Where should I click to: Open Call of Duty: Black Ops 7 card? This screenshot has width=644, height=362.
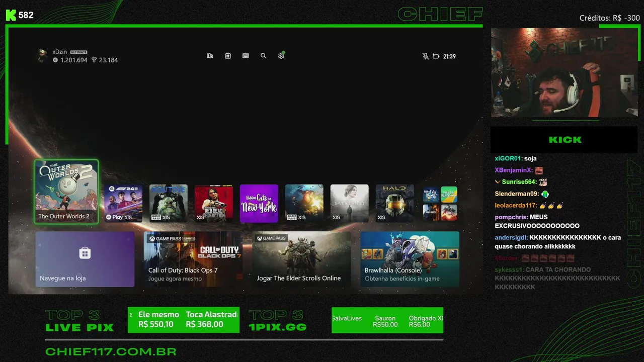[x=193, y=259]
